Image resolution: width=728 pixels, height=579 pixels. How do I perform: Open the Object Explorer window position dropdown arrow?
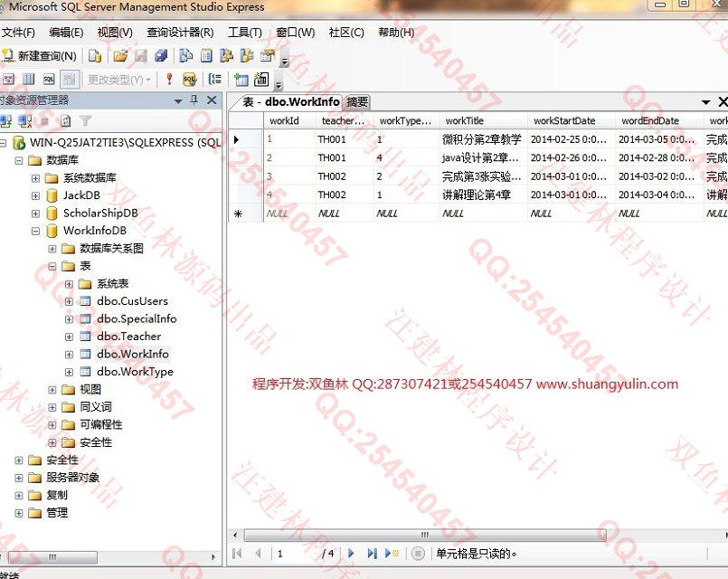click(x=178, y=100)
